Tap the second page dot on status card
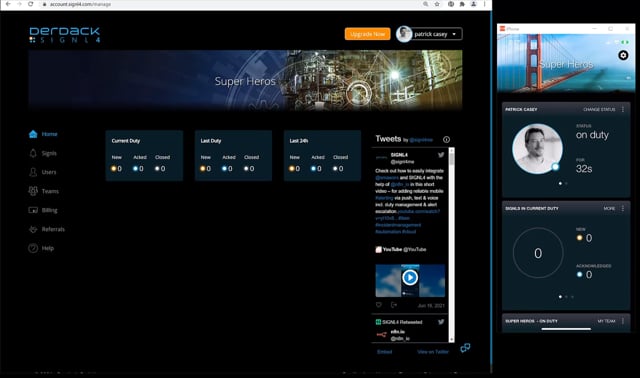Screen dimensions: 640x378 point(566,184)
